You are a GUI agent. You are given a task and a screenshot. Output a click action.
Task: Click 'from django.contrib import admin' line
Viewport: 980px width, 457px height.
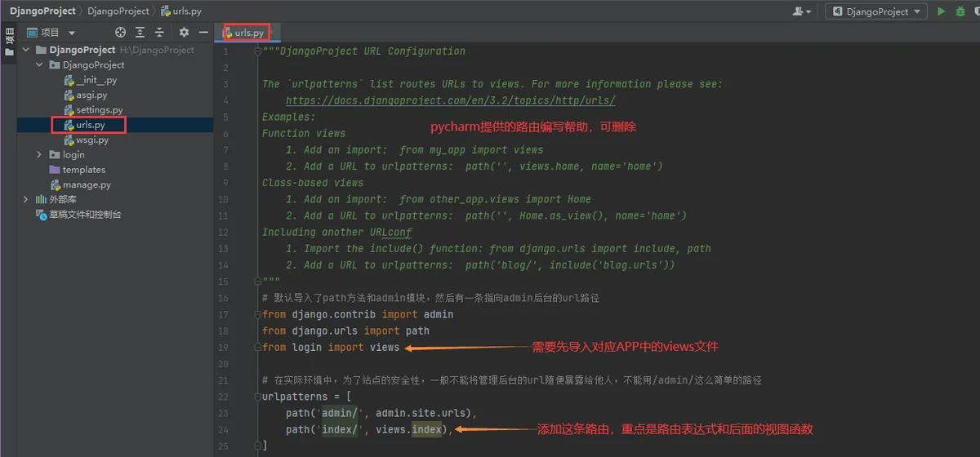coord(358,314)
